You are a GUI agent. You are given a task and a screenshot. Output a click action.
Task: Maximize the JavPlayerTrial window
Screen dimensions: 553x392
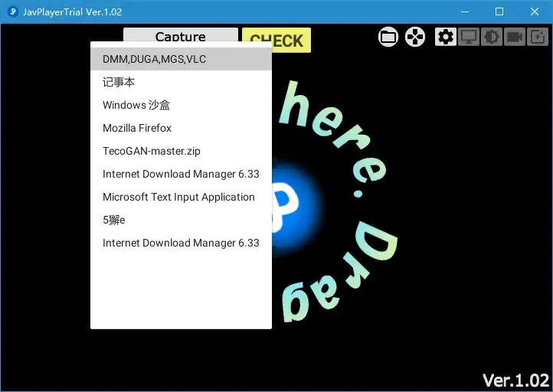click(x=499, y=11)
